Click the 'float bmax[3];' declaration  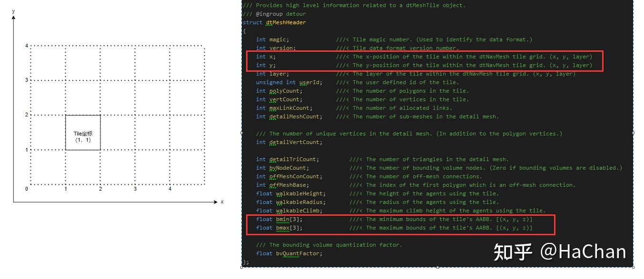click(279, 228)
